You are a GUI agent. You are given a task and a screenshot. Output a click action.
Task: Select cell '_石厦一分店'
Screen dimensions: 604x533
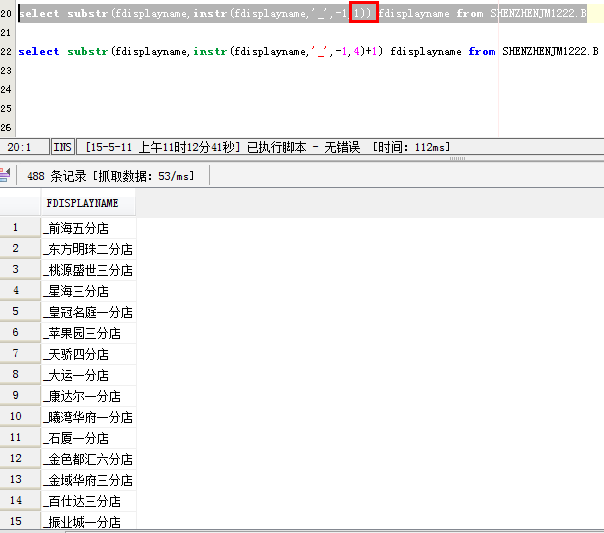[88, 438]
